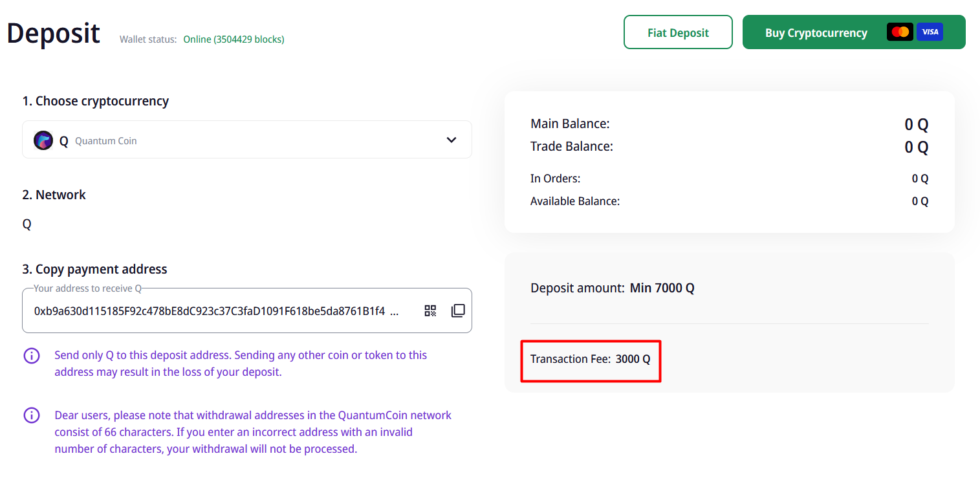The image size is (980, 478).
Task: Click the Q network name under Network
Action: point(27,224)
